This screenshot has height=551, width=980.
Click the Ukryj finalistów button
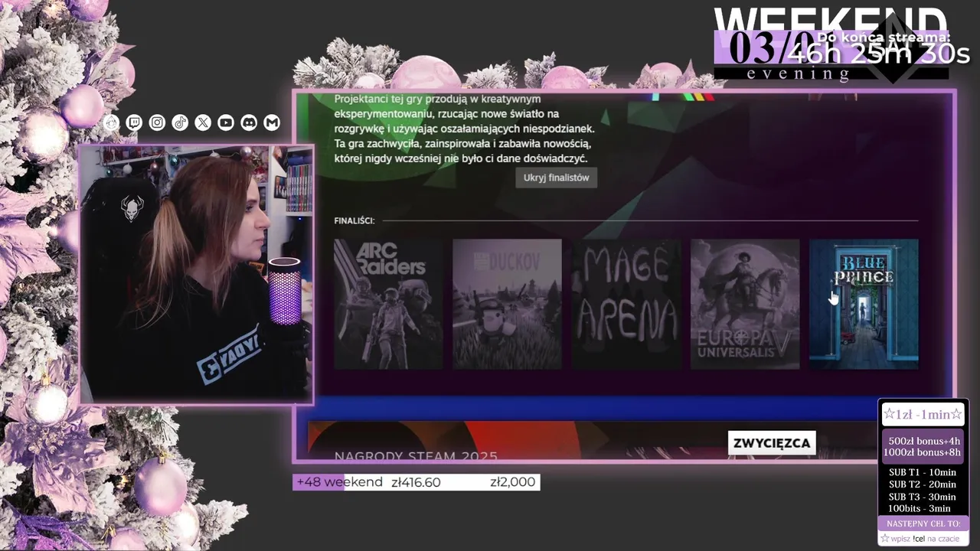557,178
